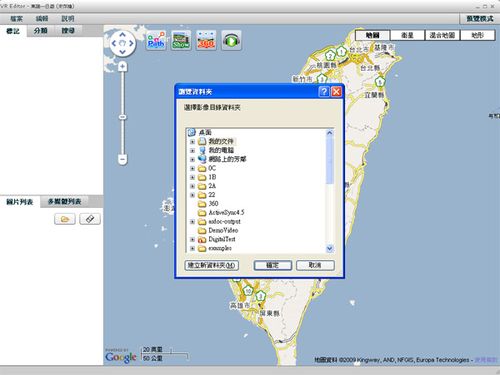The image size is (500, 375).
Task: Click the open-folder button in the image list panel
Action: pos(65,219)
